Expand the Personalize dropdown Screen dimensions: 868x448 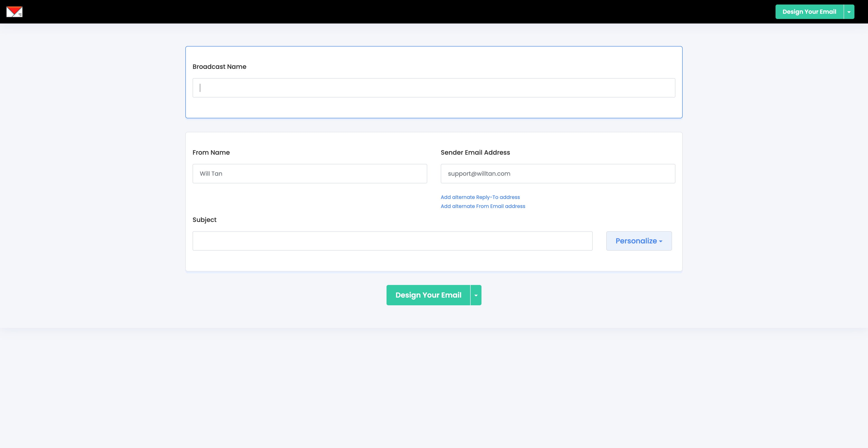click(639, 241)
